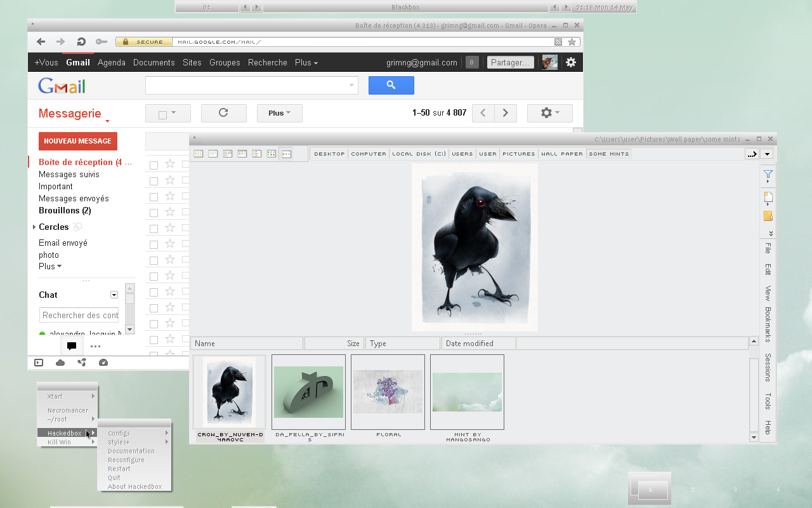The height and width of the screenshot is (508, 812).
Task: Click the yellow folder icon in file manager sidebar
Action: (768, 216)
